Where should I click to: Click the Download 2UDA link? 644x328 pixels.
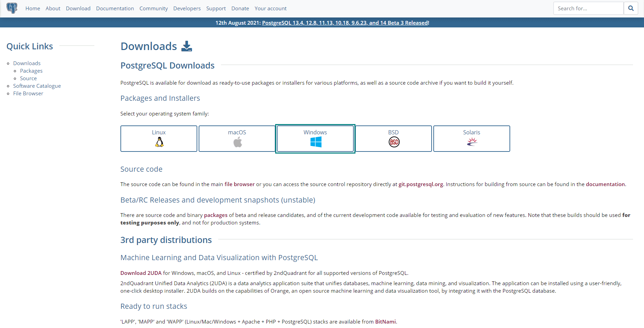click(x=141, y=273)
